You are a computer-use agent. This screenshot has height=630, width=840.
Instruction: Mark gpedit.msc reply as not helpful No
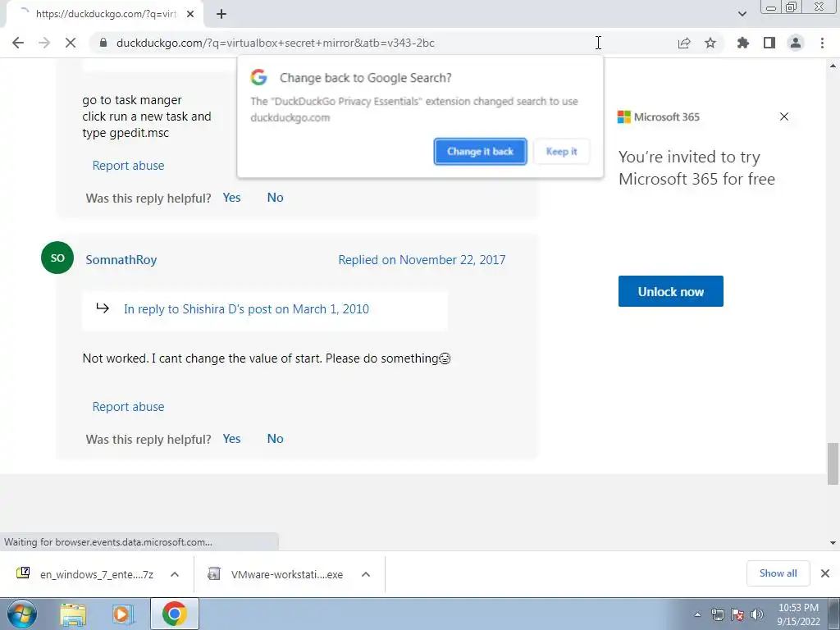pyautogui.click(x=276, y=198)
